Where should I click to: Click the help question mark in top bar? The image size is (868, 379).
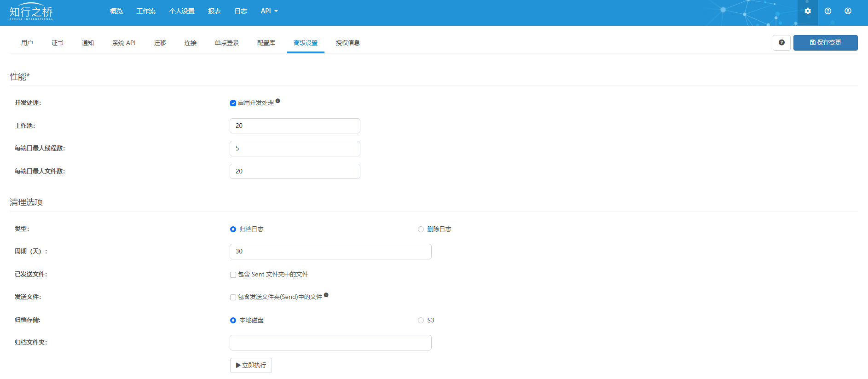(827, 11)
